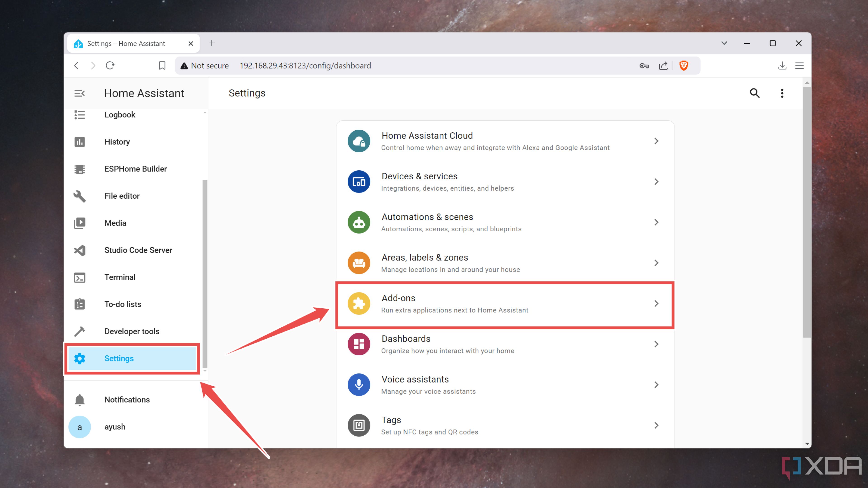Image resolution: width=868 pixels, height=488 pixels.
Task: Open the browser downloads icon
Action: (782, 66)
